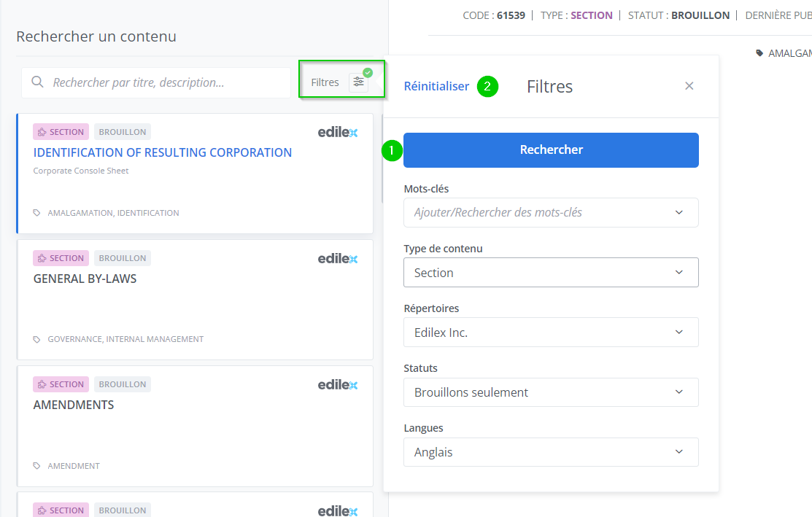Click the edilex logo on first card

[338, 133]
